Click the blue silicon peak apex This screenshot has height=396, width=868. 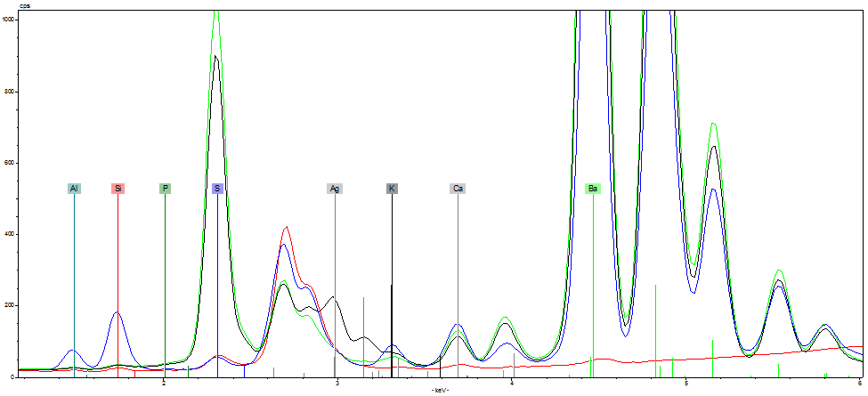click(117, 312)
